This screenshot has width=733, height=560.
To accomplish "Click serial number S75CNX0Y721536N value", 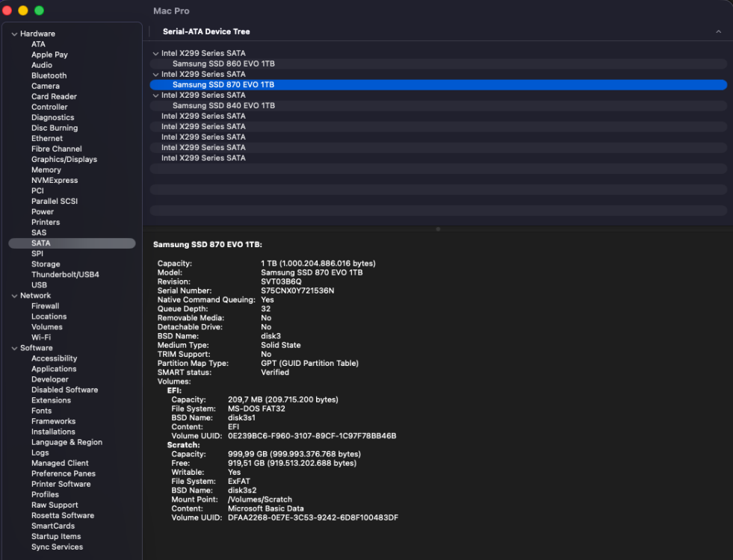I will point(297,290).
